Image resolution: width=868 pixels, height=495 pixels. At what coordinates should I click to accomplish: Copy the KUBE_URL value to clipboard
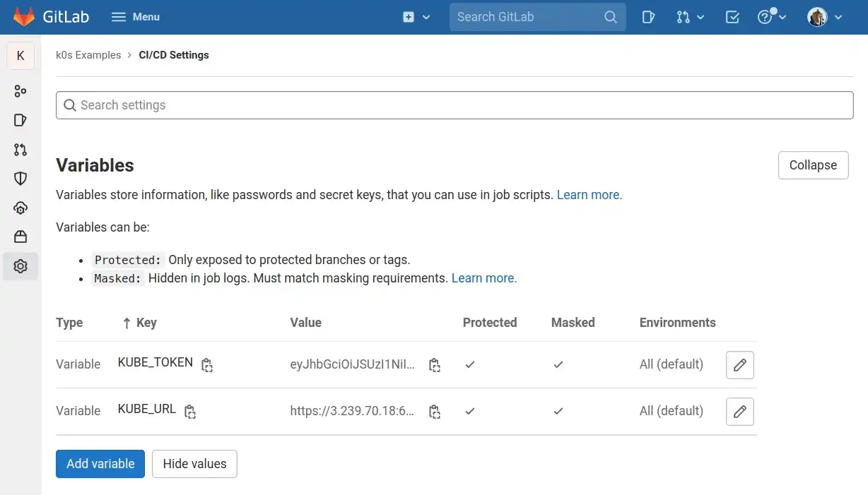[x=435, y=412]
